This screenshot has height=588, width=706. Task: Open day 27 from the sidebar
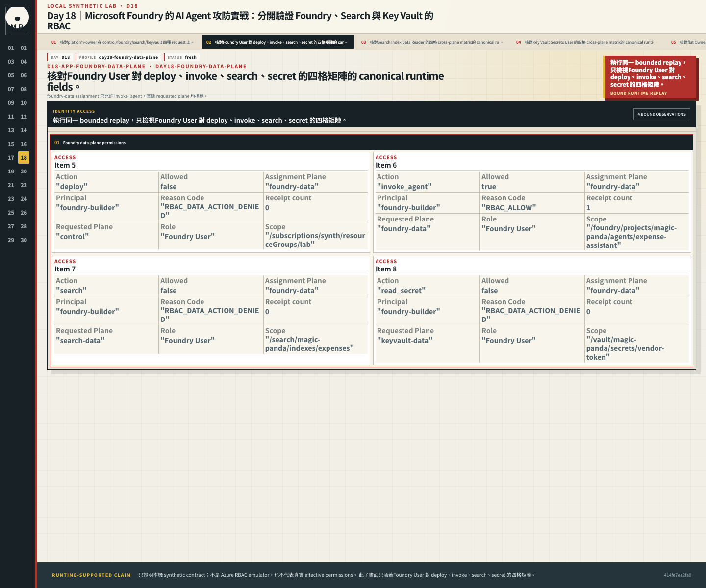(11, 226)
